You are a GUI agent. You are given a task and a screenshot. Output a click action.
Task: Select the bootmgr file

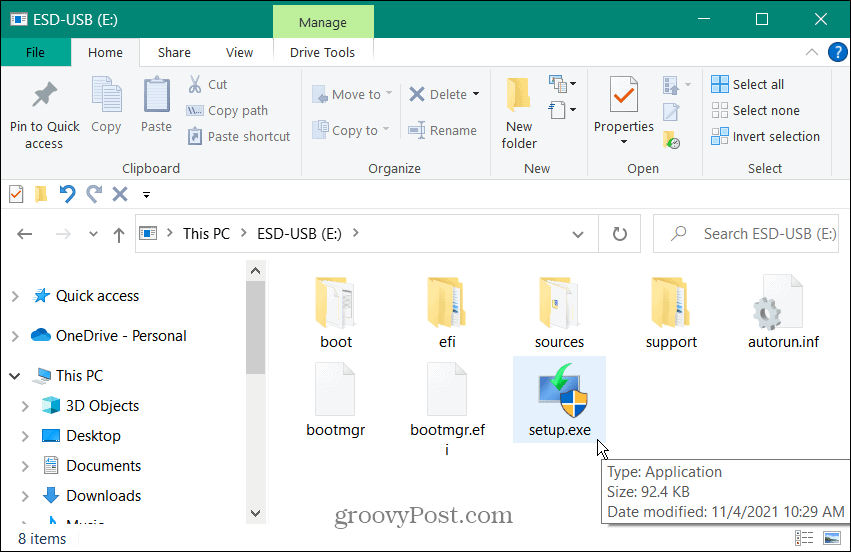point(335,400)
